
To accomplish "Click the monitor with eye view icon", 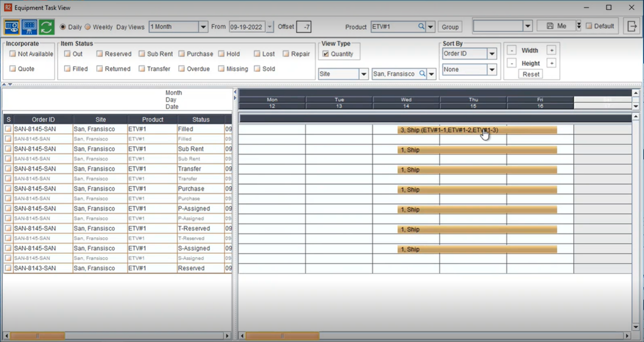I will point(12,27).
